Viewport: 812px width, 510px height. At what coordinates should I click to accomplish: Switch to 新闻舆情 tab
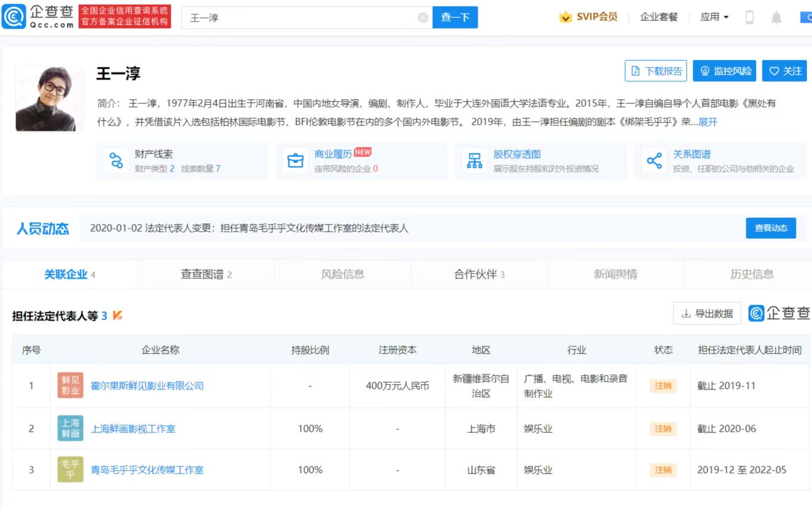[616, 275]
